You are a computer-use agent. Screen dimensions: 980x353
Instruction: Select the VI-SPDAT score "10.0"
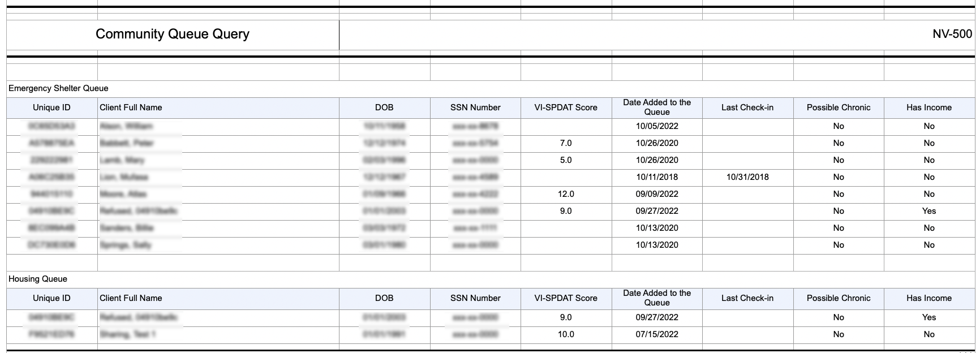pyautogui.click(x=566, y=334)
